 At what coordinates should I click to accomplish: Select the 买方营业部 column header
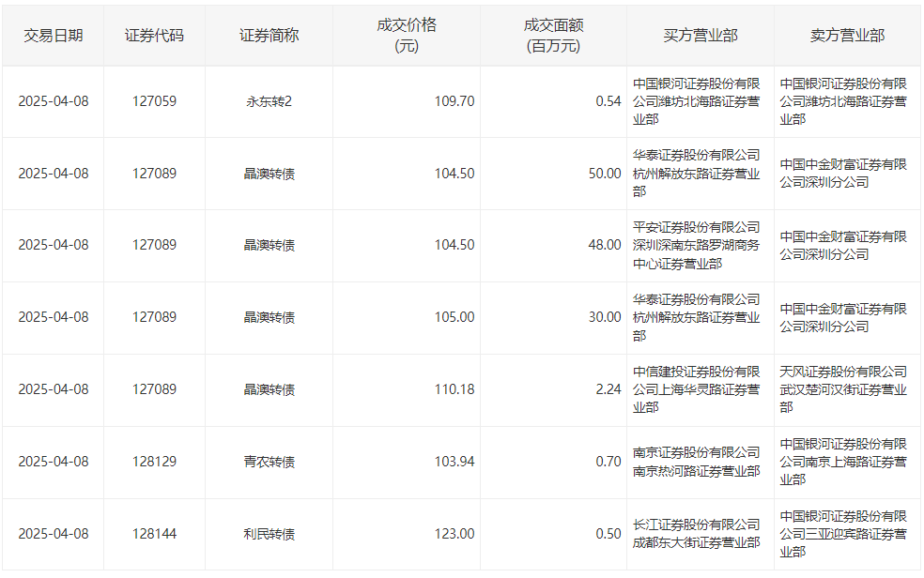pyautogui.click(x=701, y=36)
